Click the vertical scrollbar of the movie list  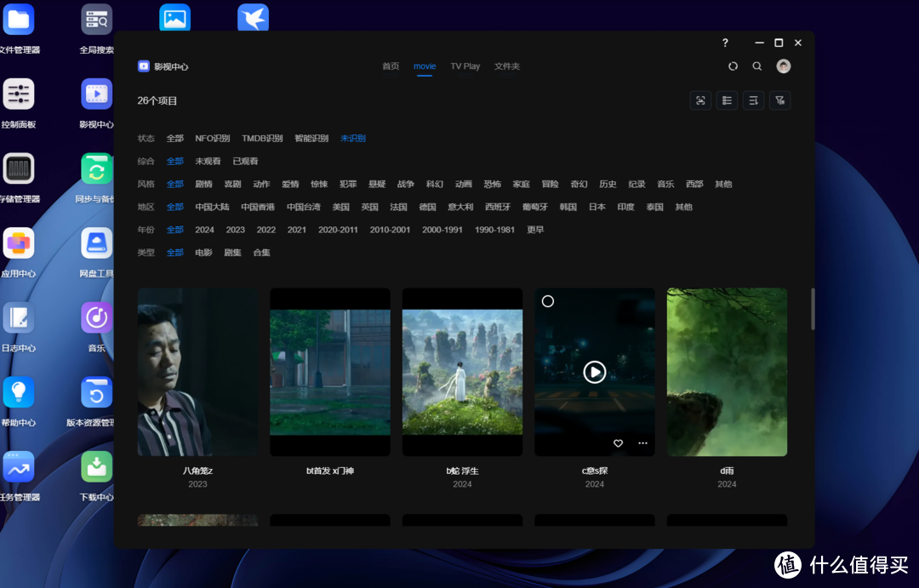pyautogui.click(x=813, y=308)
